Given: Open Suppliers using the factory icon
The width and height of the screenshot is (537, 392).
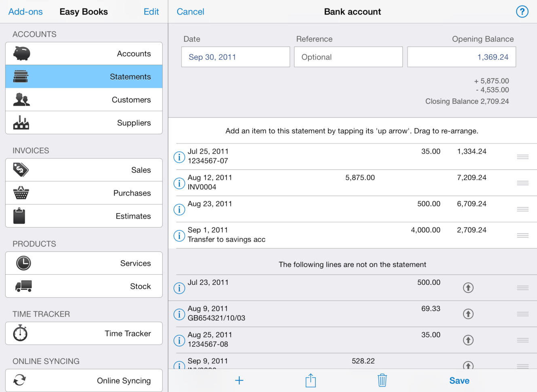Looking at the screenshot, I should [21, 122].
